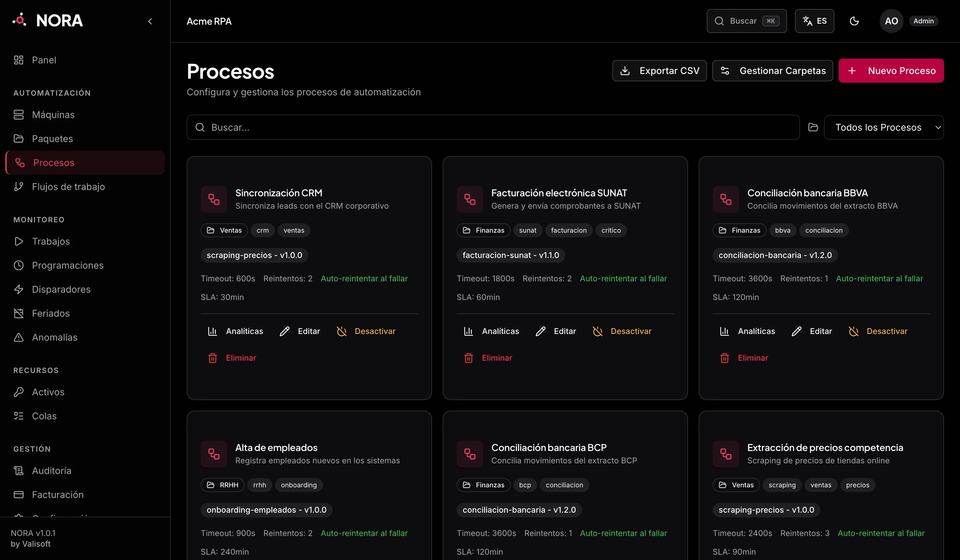Collapse the sidebar with the chevron arrow

[150, 21]
